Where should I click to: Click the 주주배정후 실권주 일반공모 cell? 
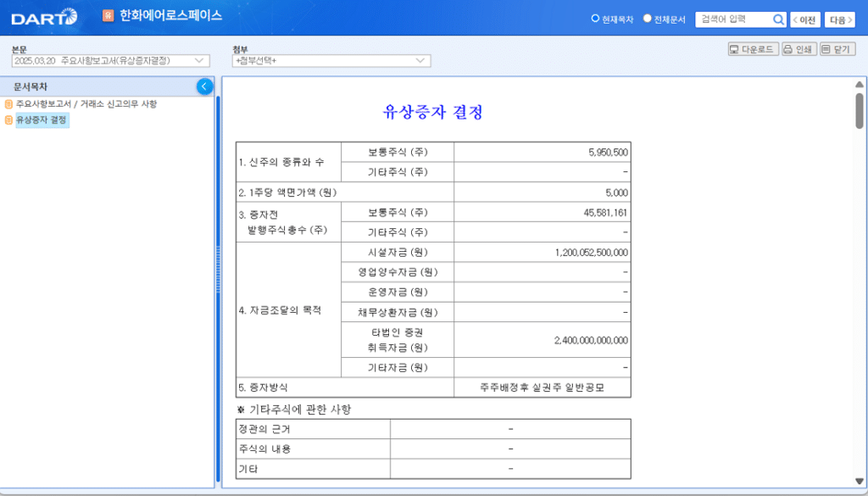click(542, 387)
